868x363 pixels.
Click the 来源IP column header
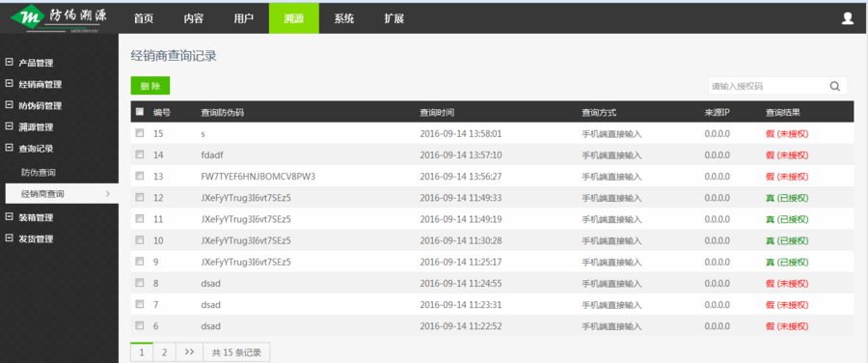pyautogui.click(x=717, y=112)
